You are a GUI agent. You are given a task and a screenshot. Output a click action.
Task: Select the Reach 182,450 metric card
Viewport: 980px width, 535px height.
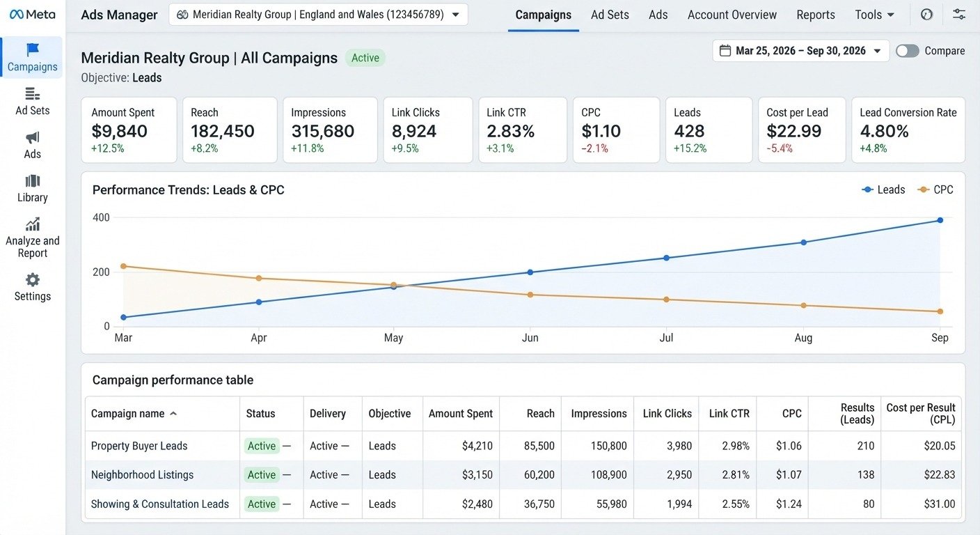230,130
